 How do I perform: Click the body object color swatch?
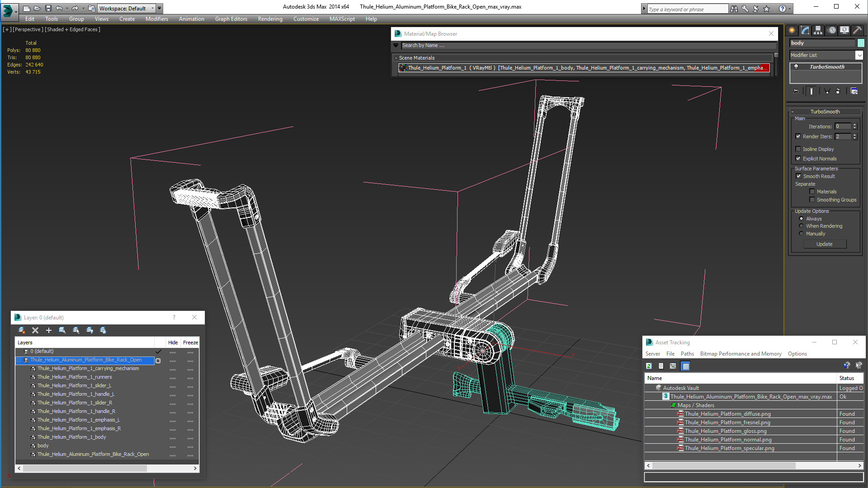[860, 43]
